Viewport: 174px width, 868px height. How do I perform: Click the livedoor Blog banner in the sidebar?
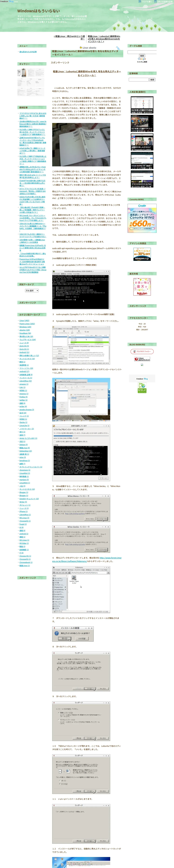tap(142, 379)
